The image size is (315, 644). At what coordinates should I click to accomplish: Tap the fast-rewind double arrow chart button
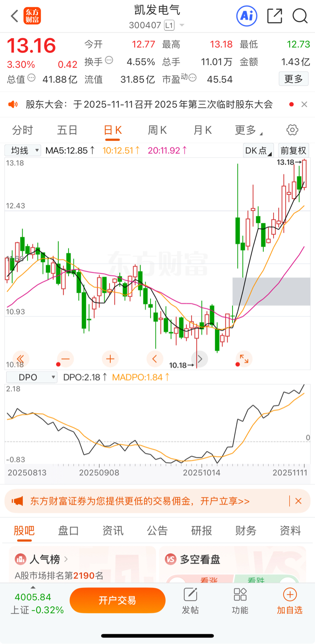21,358
